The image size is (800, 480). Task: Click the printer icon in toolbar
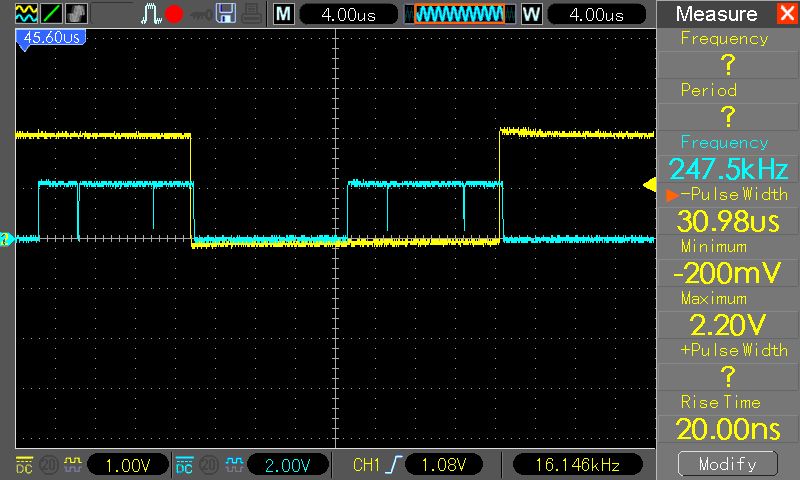click(x=252, y=14)
